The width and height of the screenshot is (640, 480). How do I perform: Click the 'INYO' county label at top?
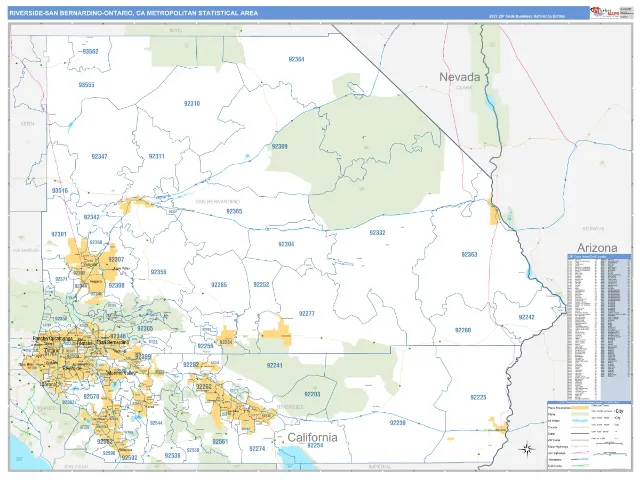pyautogui.click(x=176, y=31)
